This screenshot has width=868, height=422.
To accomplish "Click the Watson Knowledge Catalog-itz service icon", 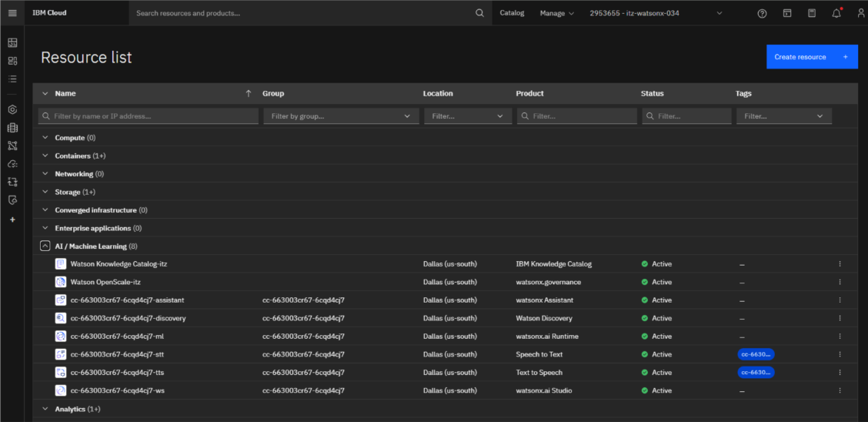I will tap(61, 264).
